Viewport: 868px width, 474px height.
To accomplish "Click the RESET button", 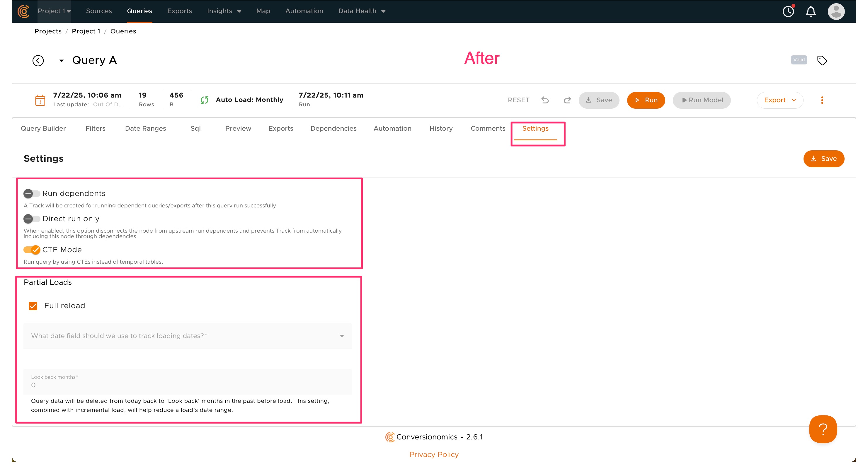I will coord(518,100).
